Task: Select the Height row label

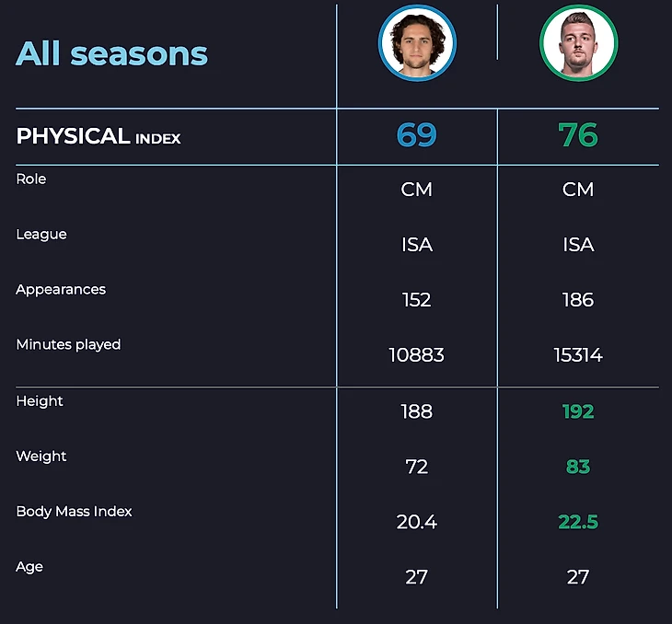Action: click(40, 400)
